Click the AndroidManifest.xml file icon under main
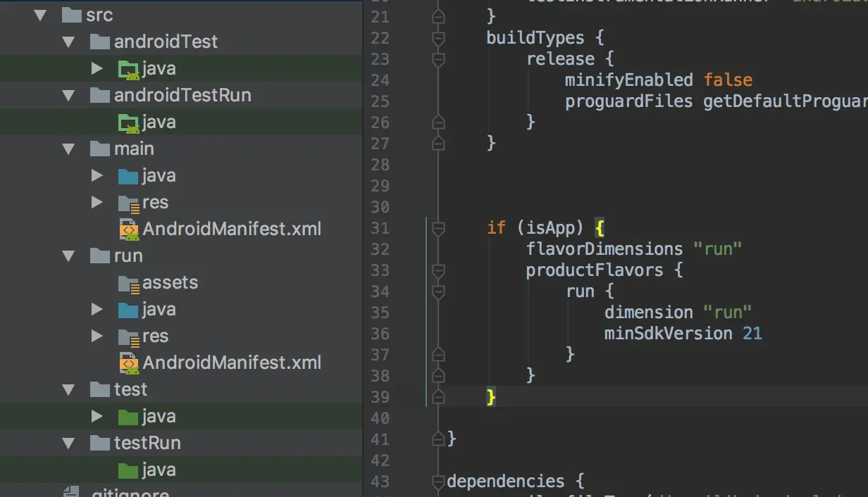This screenshot has height=497, width=868. pos(128,229)
